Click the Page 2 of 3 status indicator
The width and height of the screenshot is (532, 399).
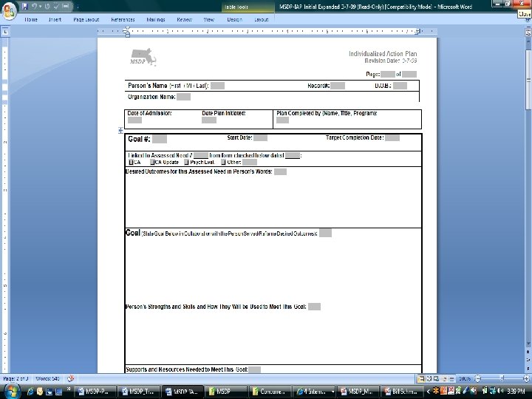coord(16,378)
